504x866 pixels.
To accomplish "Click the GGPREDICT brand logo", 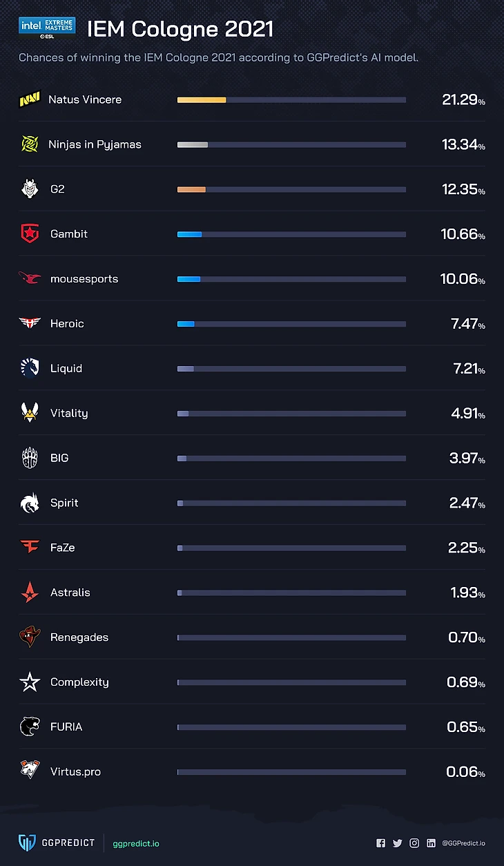I will pos(57,843).
